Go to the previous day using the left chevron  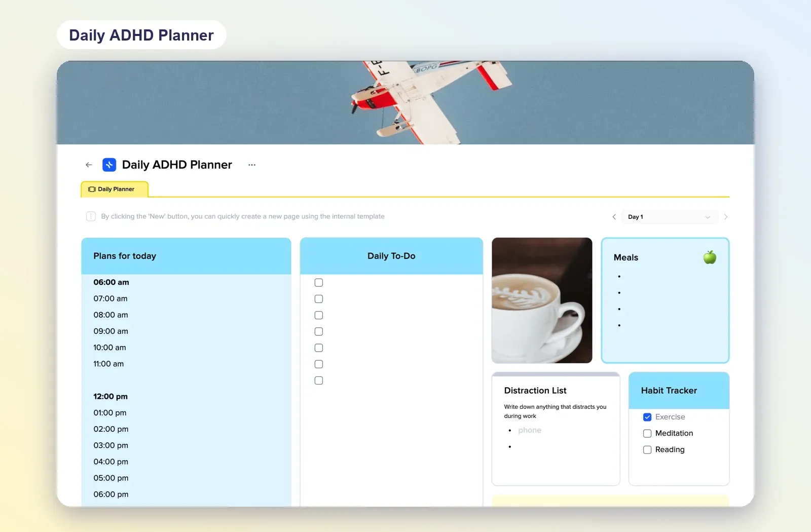[x=614, y=217]
